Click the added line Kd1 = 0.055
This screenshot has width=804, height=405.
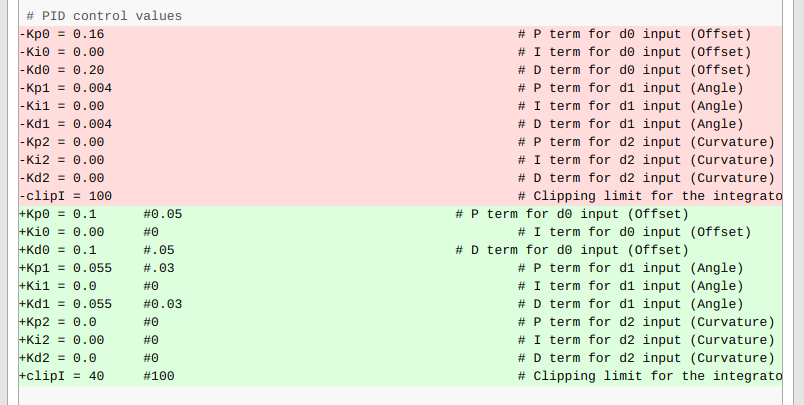click(400, 304)
